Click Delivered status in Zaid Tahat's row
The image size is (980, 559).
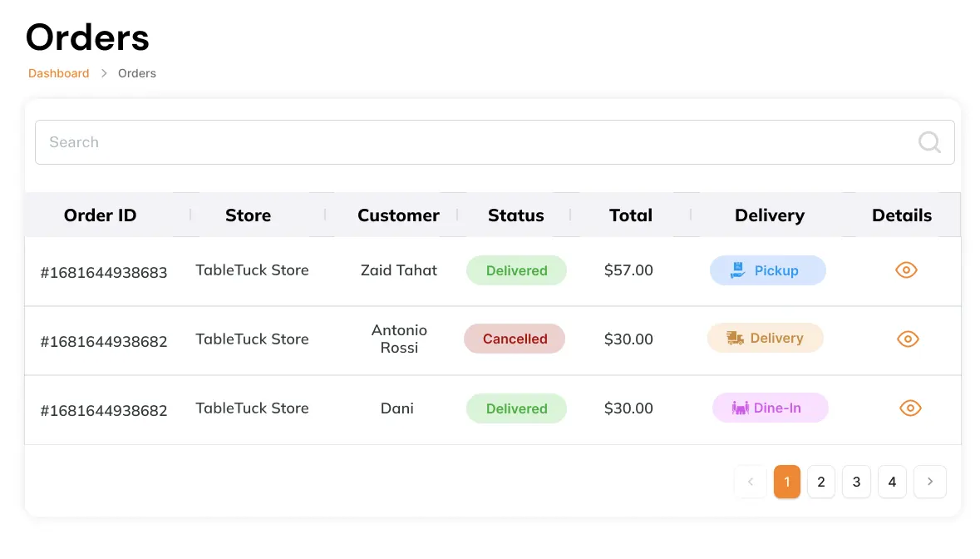[516, 270]
